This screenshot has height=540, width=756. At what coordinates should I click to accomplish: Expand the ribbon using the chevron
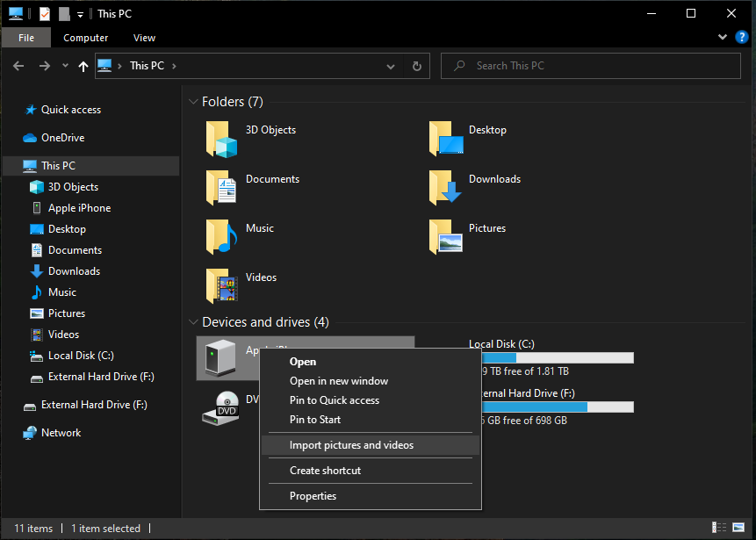(723, 38)
